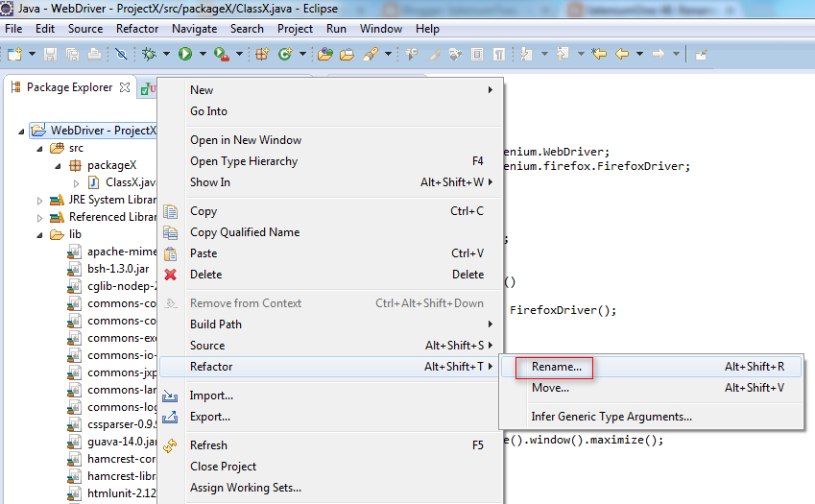Viewport: 815px width, 504px height.
Task: Open the Help menu
Action: (427, 29)
